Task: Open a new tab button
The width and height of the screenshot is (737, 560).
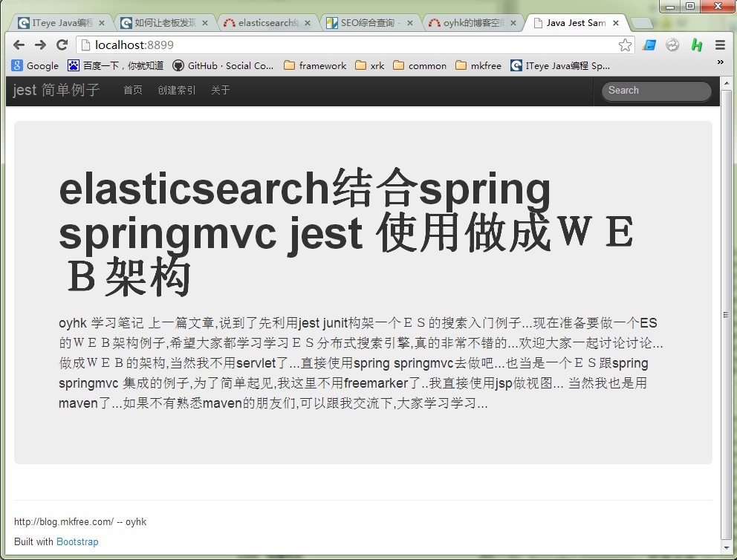Action: click(641, 23)
